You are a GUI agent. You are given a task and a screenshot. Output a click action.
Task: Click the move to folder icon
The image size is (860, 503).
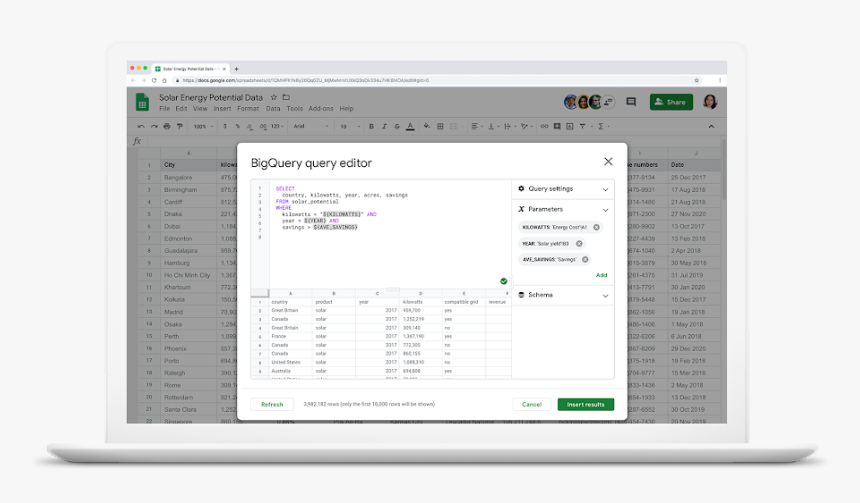tap(286, 97)
